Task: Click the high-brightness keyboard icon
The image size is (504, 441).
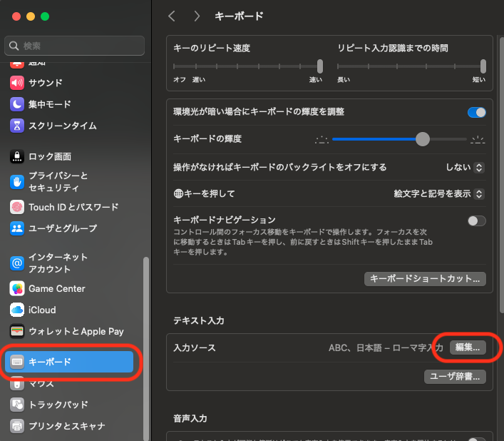Action: point(478,140)
